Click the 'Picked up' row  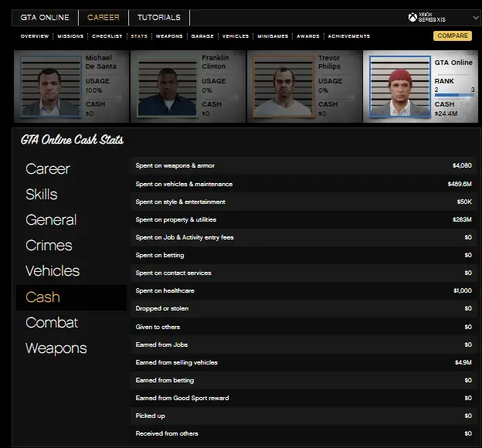click(x=304, y=416)
